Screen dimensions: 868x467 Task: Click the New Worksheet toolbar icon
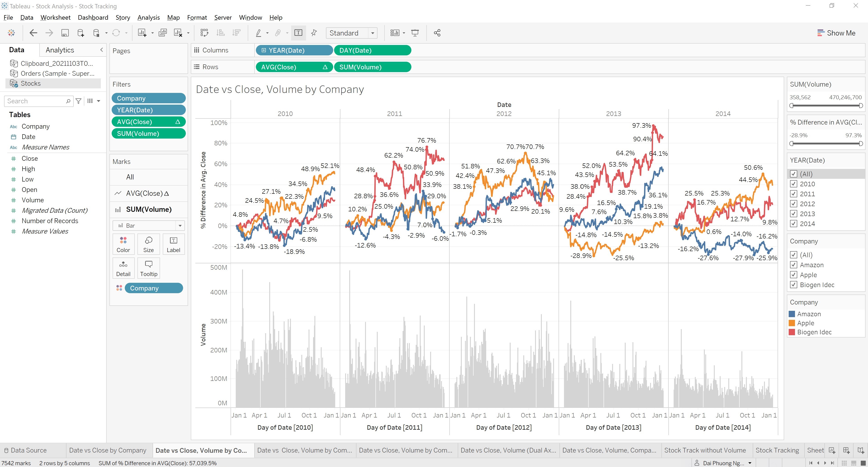pyautogui.click(x=142, y=33)
